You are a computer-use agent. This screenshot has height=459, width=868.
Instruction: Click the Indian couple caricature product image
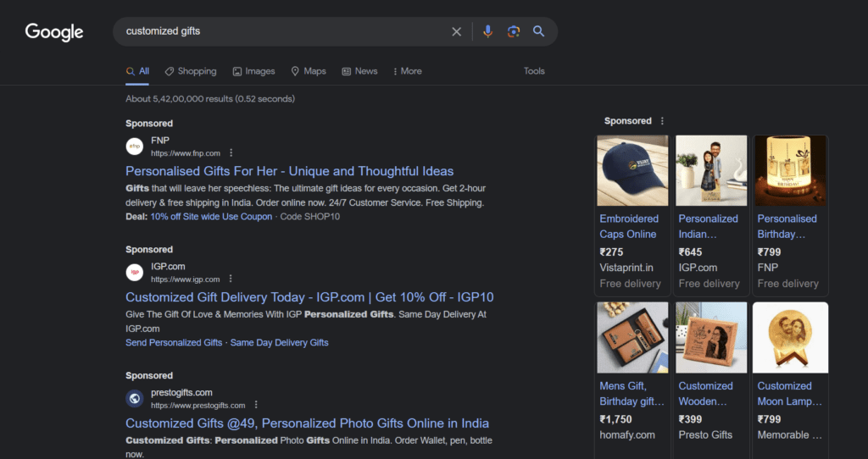point(711,171)
